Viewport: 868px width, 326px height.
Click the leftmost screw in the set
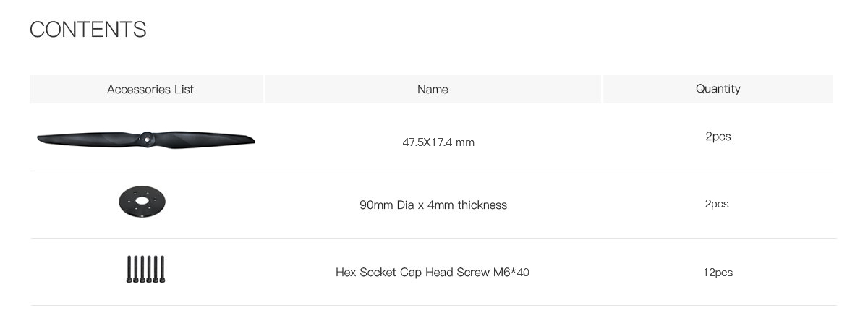[x=129, y=269]
